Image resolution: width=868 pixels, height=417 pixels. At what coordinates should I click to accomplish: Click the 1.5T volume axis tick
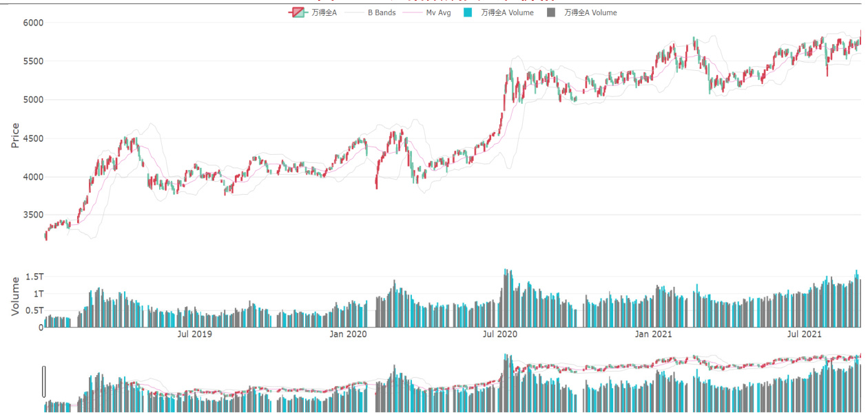(34, 277)
